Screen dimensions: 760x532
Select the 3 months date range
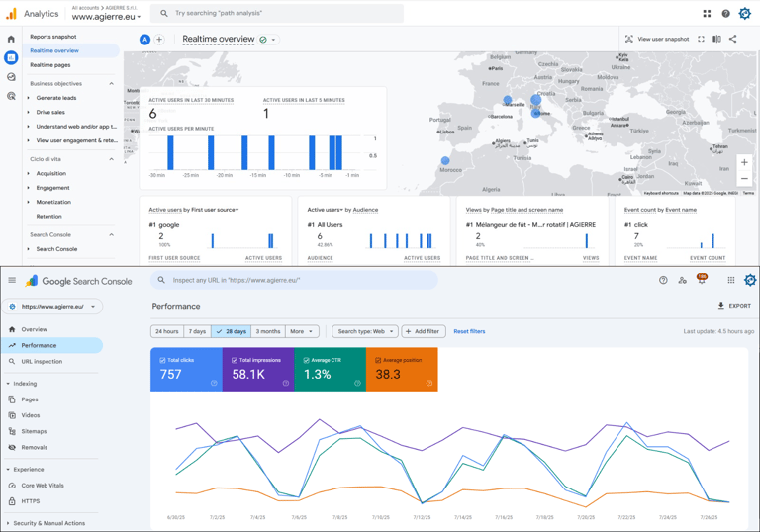click(268, 331)
